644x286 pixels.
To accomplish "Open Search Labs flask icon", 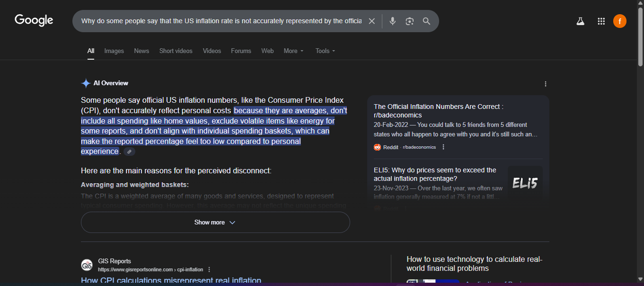I will pyautogui.click(x=581, y=21).
